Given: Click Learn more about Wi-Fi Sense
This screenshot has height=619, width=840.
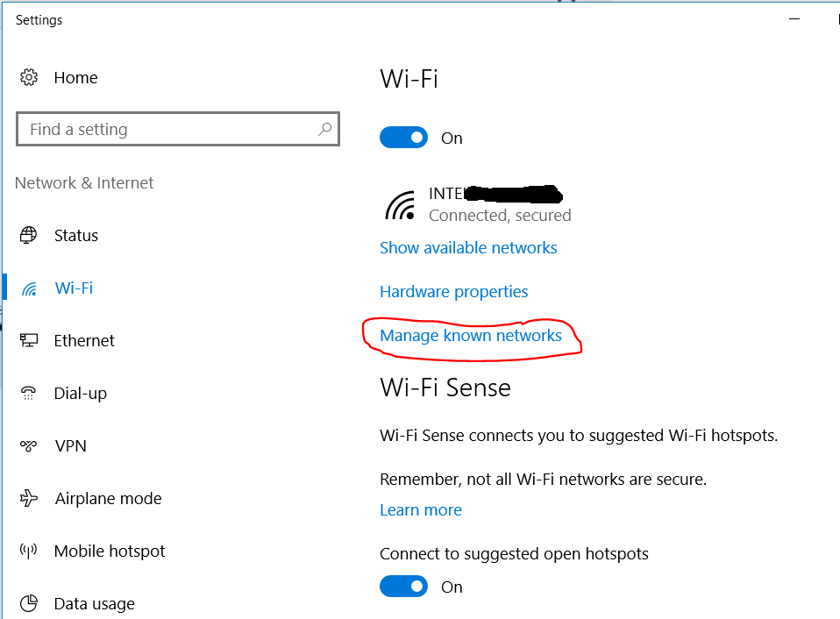Looking at the screenshot, I should click(421, 510).
